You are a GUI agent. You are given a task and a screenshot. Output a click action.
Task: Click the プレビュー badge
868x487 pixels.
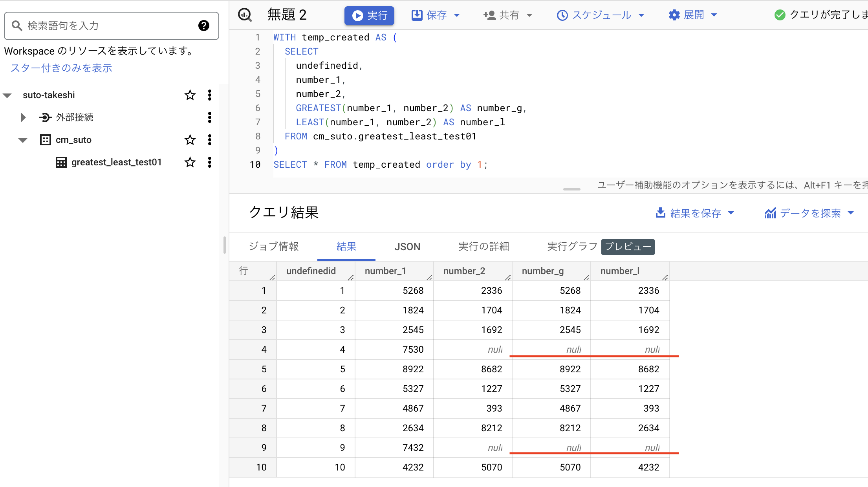[628, 247]
